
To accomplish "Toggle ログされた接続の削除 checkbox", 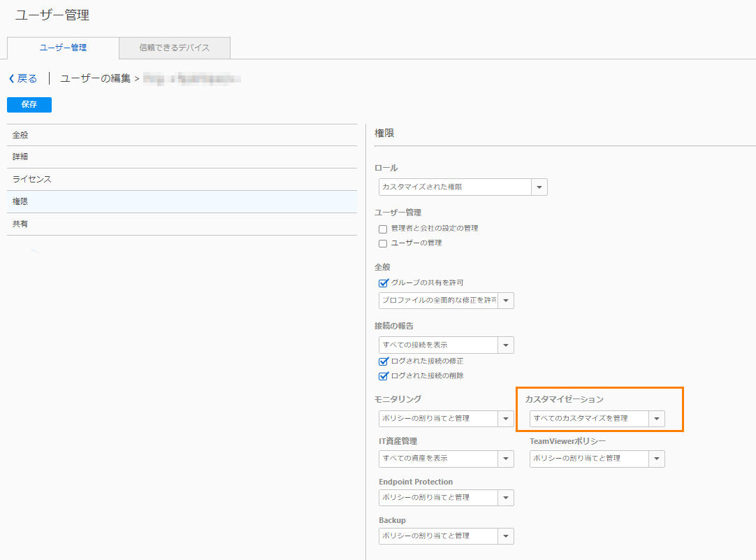I will click(384, 376).
